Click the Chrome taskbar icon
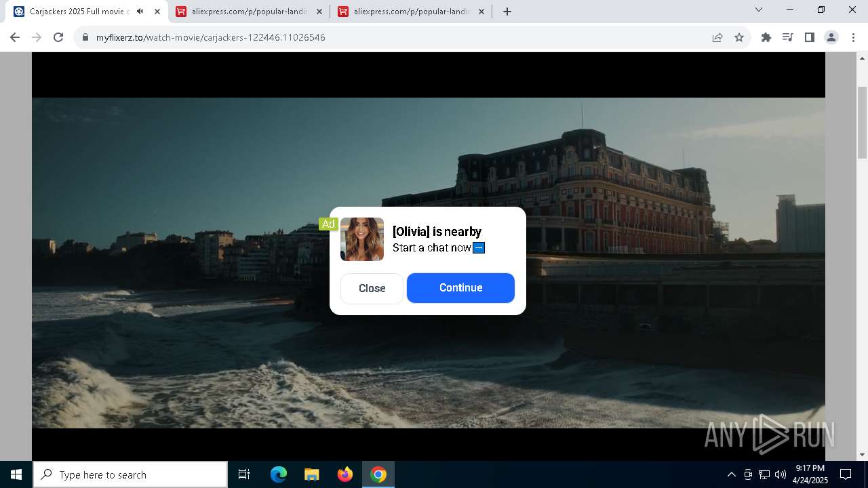Image resolution: width=868 pixels, height=488 pixels. point(378,474)
